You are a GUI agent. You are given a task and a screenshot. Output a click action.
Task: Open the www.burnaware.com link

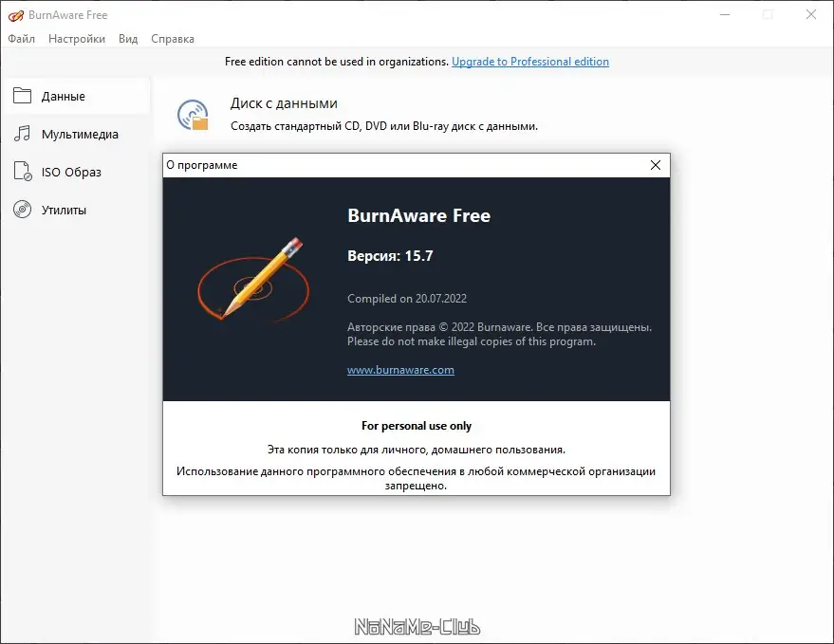(x=400, y=370)
